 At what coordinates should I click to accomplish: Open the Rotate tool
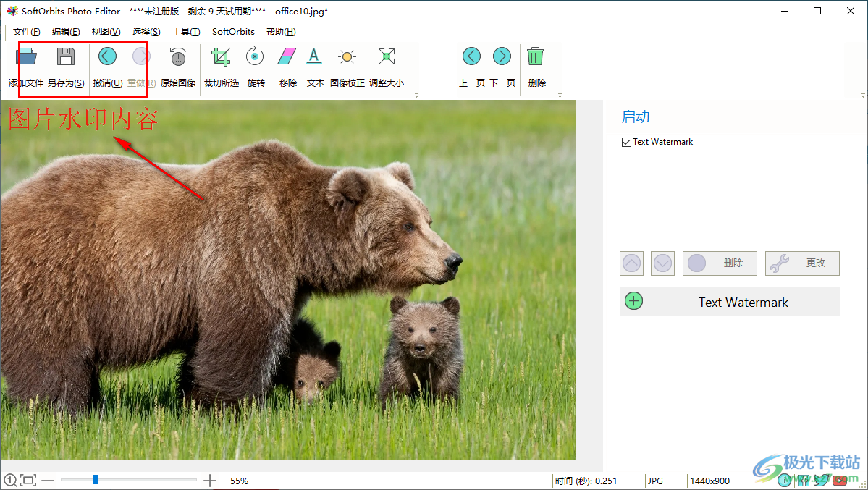tap(255, 56)
